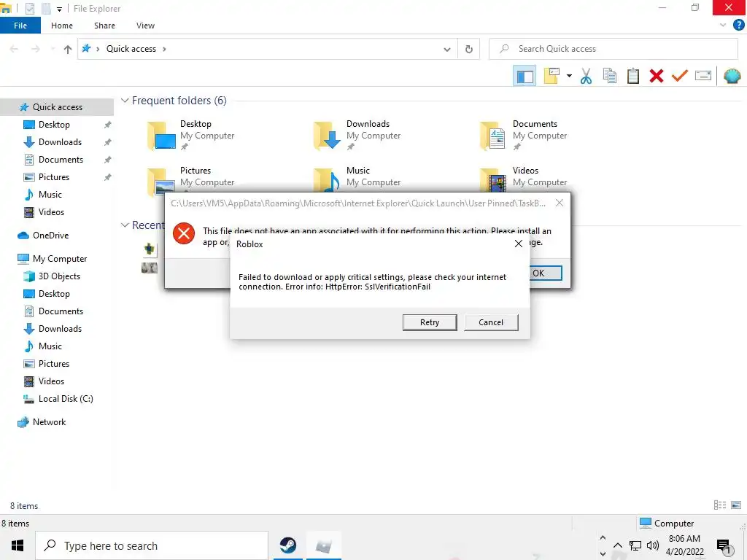Image resolution: width=747 pixels, height=560 pixels.
Task: Open the File ribbon tab
Action: point(20,26)
